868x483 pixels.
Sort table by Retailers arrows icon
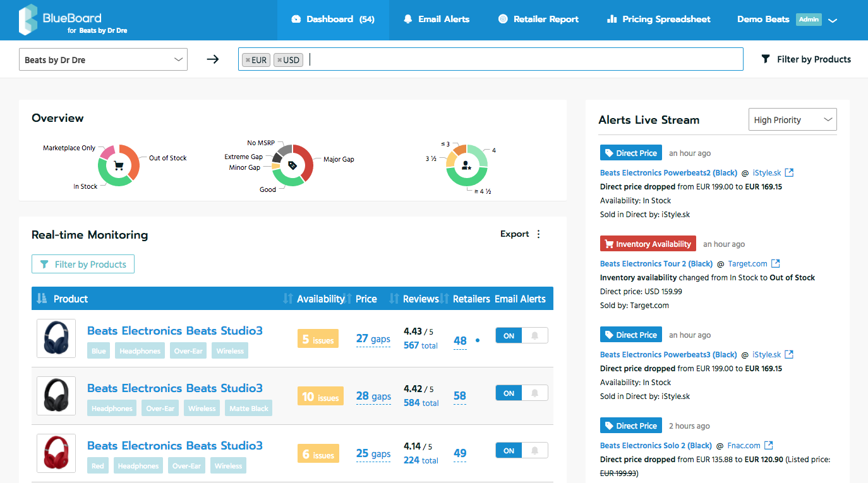coord(444,299)
